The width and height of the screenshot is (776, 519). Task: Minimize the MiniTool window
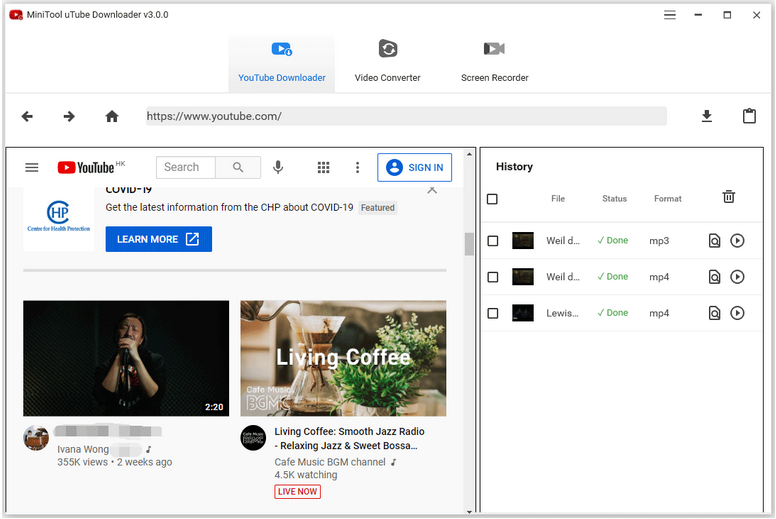click(698, 15)
